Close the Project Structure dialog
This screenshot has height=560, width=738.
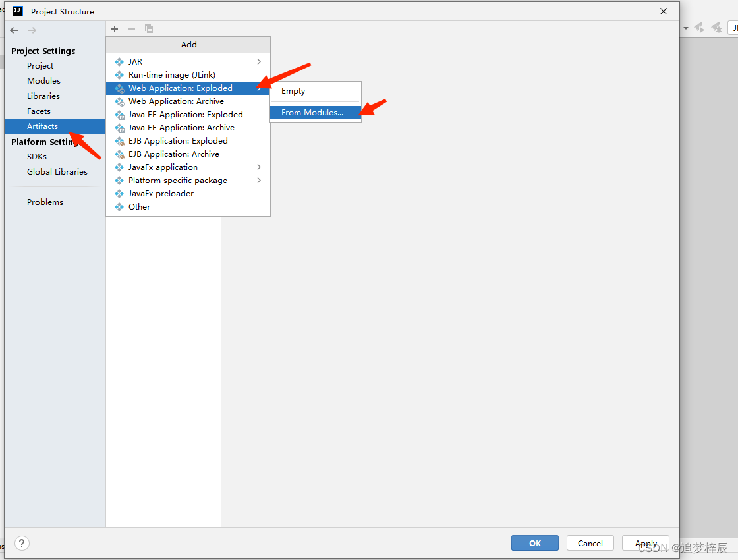[663, 11]
